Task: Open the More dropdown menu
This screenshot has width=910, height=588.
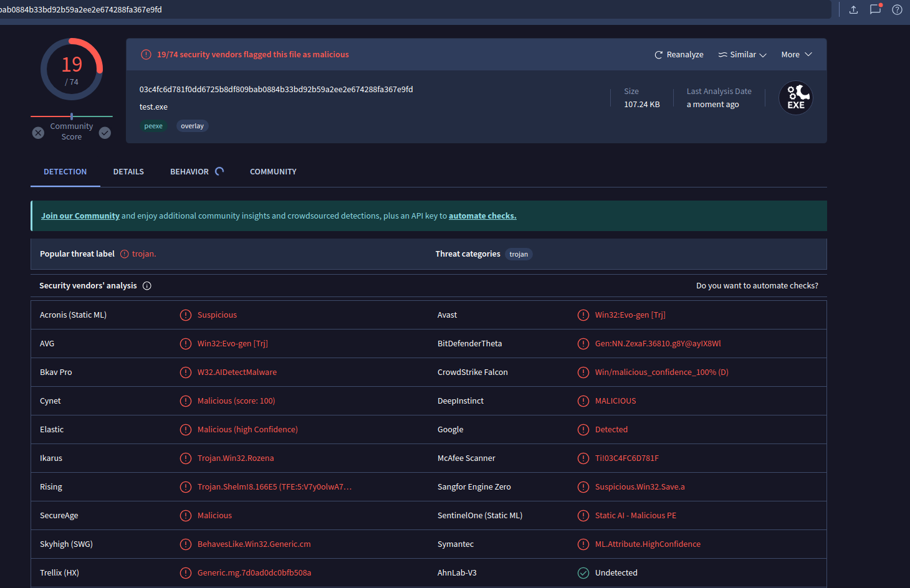Action: pyautogui.click(x=796, y=55)
